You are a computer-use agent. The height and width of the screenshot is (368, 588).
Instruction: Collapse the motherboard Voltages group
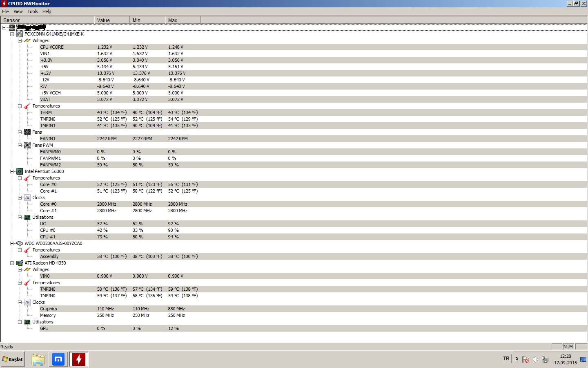tap(20, 40)
